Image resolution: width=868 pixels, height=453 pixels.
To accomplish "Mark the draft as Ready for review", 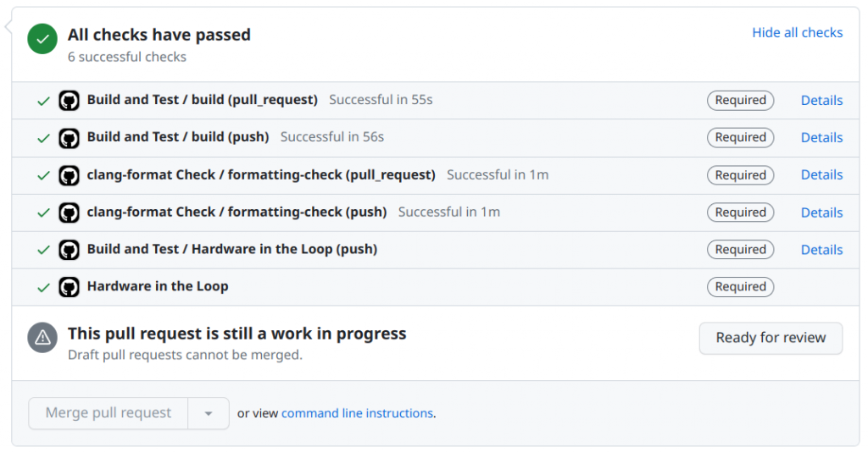I will [771, 338].
